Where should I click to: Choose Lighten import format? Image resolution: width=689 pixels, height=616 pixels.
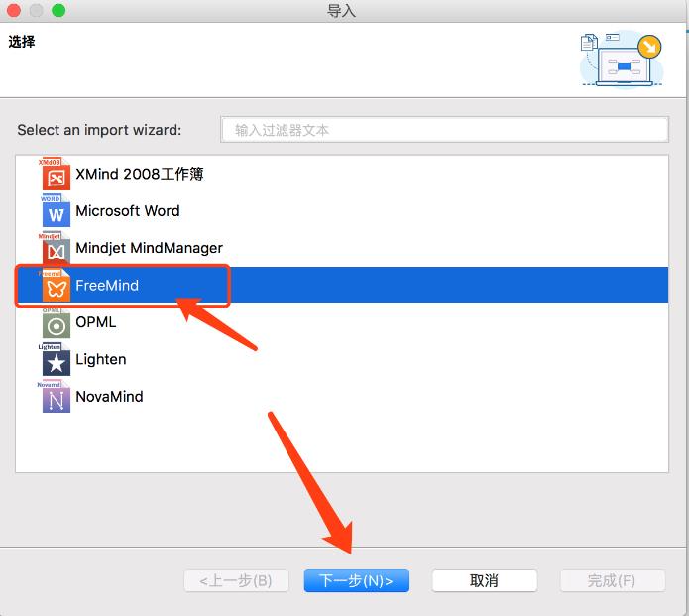[x=101, y=359]
